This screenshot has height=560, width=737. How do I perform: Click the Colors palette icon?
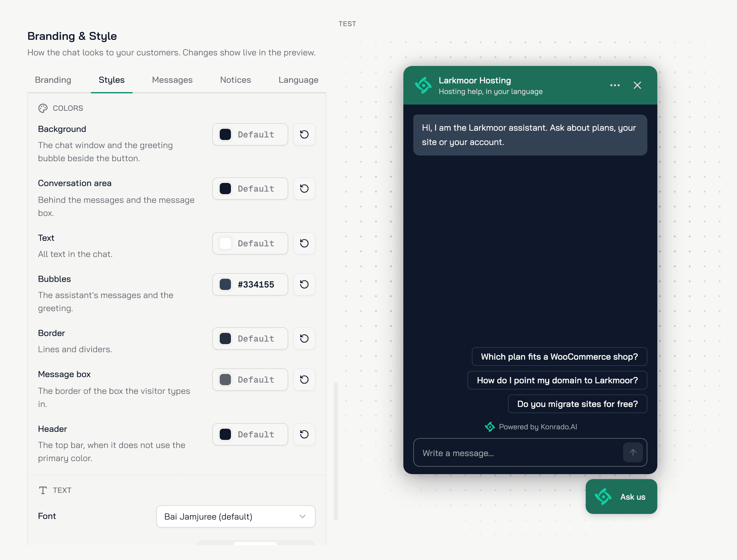43,108
